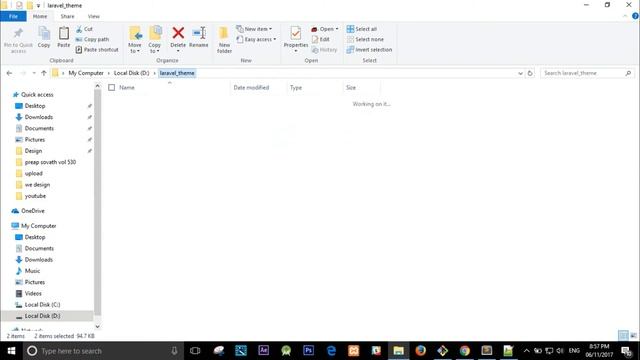
Task: Click the Windows Start button
Action: [11, 351]
